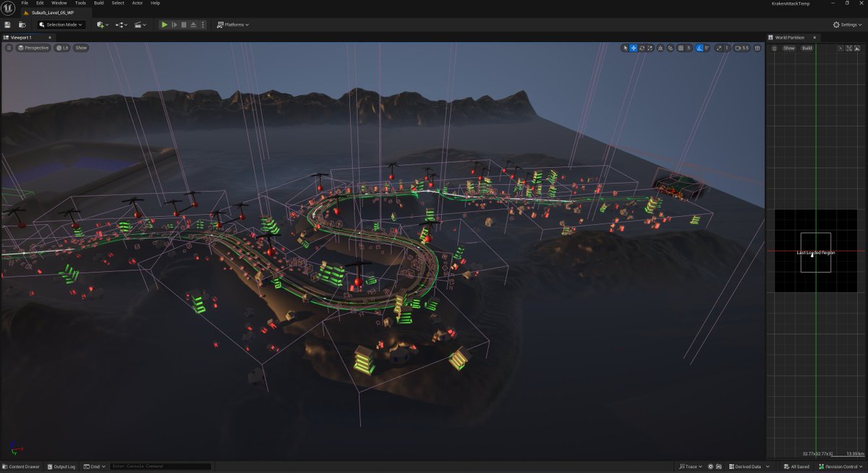Click the Save Current Level icon
Screen dimensions: 868x473
tap(7, 24)
